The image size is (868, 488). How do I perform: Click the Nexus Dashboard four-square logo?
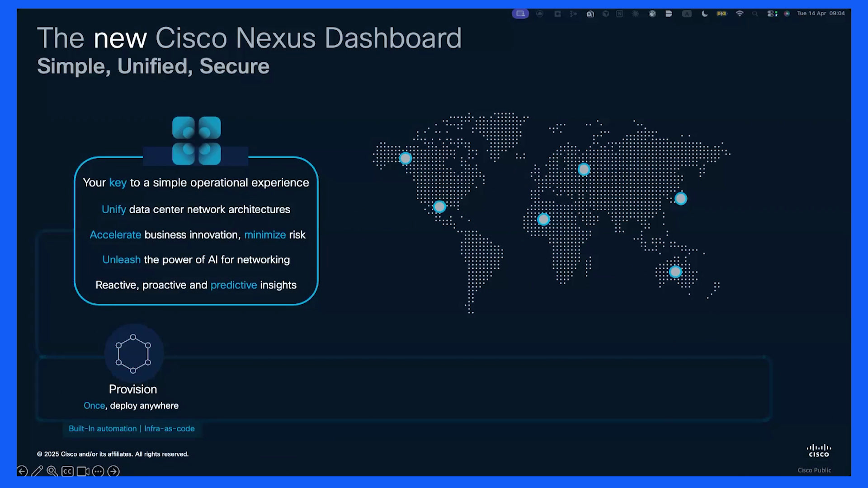pyautogui.click(x=197, y=141)
